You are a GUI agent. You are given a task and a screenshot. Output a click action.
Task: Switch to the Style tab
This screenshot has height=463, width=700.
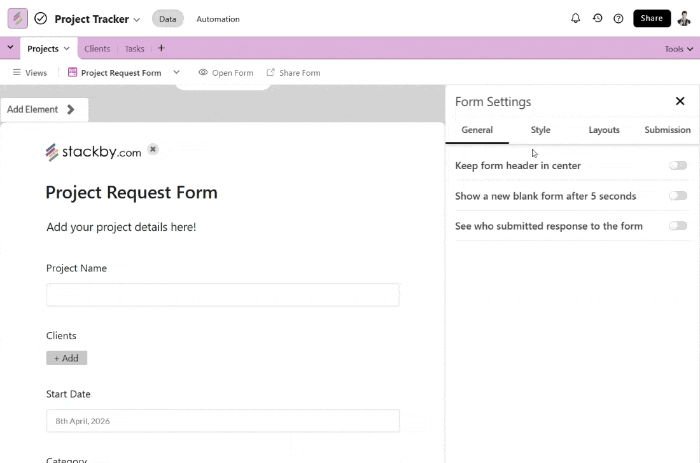pyautogui.click(x=540, y=130)
